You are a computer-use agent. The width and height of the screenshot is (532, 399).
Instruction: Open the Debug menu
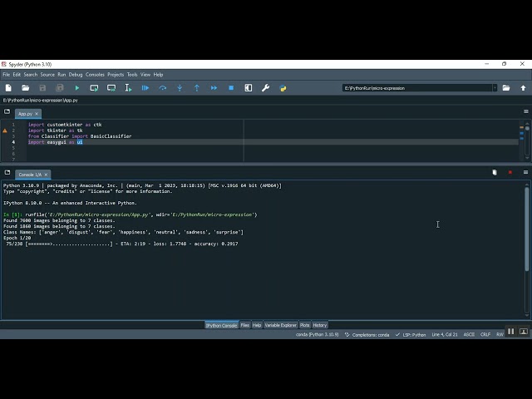[76, 75]
